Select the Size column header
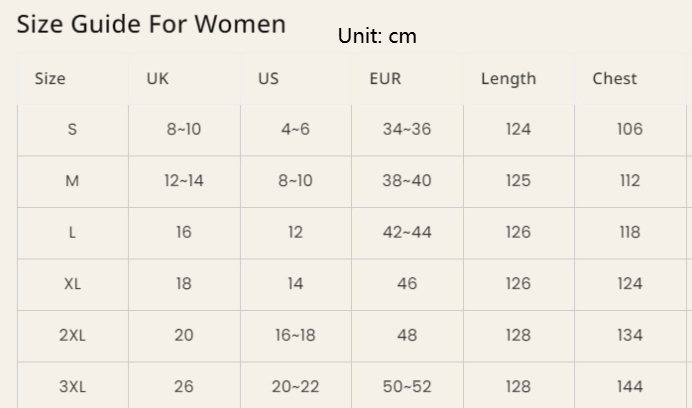Image resolution: width=692 pixels, height=408 pixels. [x=50, y=79]
